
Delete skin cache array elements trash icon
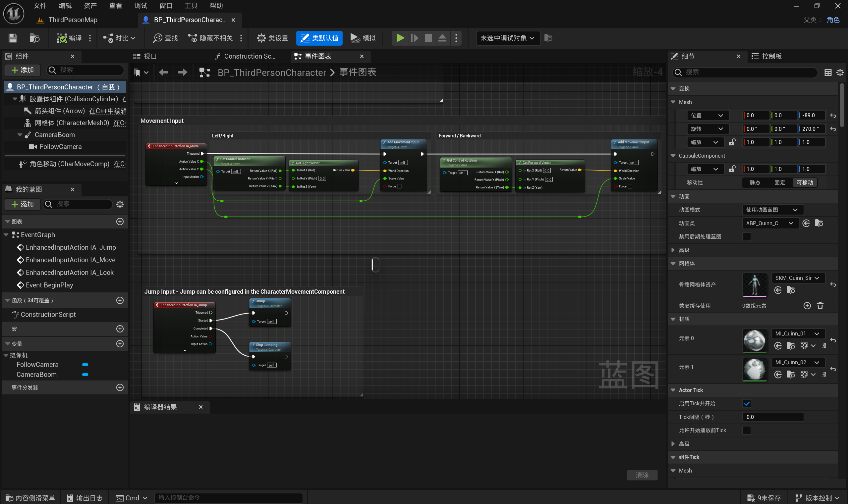pyautogui.click(x=820, y=305)
